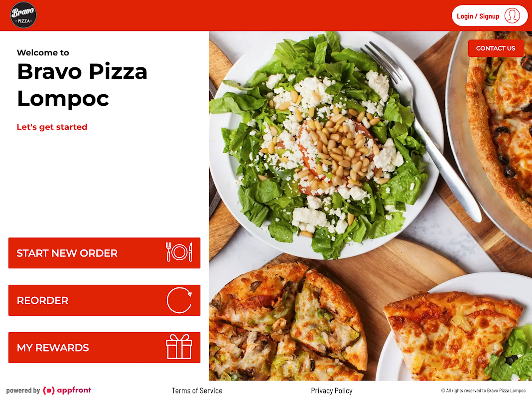
Task: Open the Privacy Policy link
Action: point(331,391)
